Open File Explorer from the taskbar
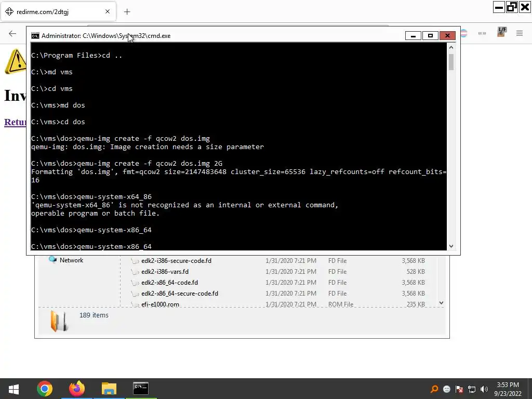The height and width of the screenshot is (399, 532). (109, 389)
